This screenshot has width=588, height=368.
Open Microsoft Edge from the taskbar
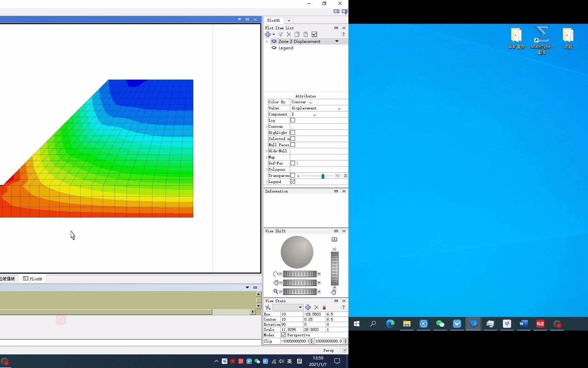tap(390, 324)
